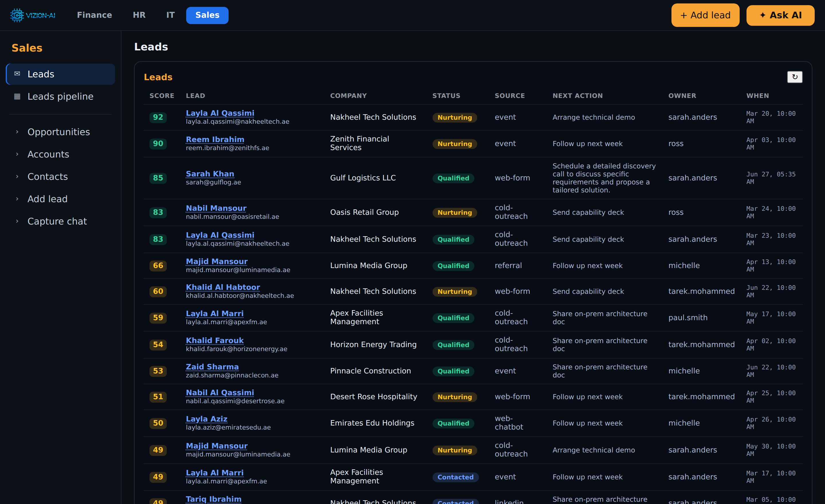
Task: Click the Ask AI button
Action: [x=780, y=15]
